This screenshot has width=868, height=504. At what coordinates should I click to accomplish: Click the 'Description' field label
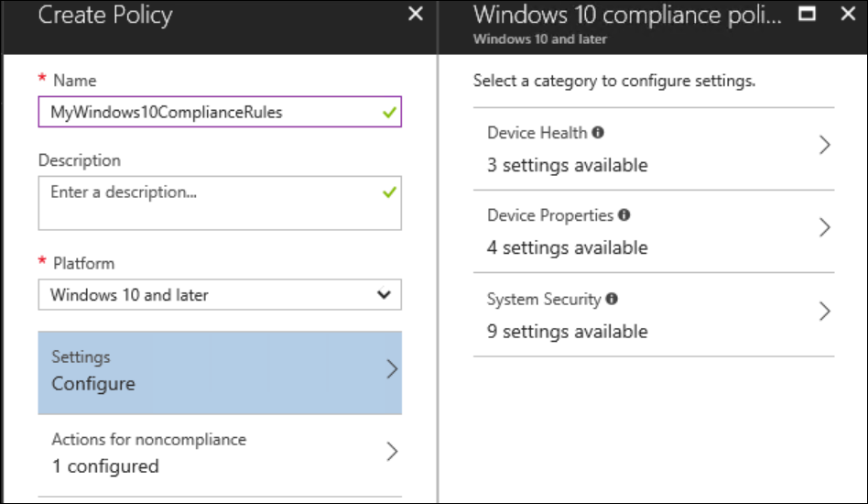coord(79,160)
